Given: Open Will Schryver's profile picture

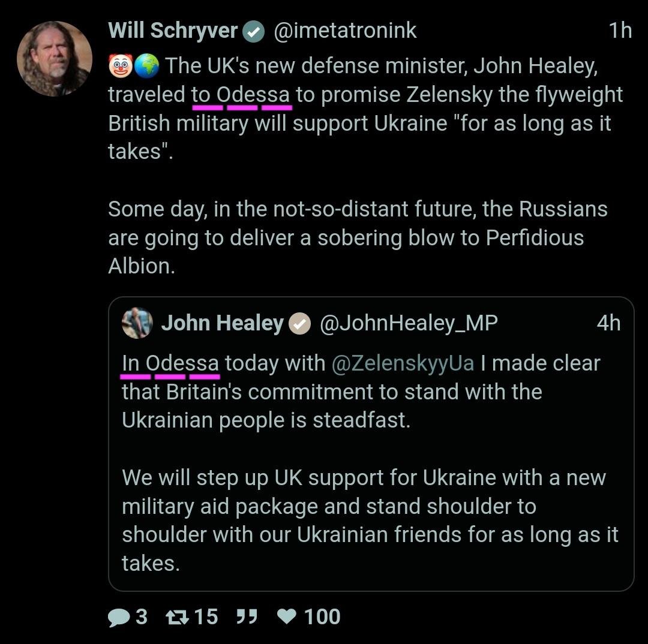Looking at the screenshot, I should tap(55, 59).
